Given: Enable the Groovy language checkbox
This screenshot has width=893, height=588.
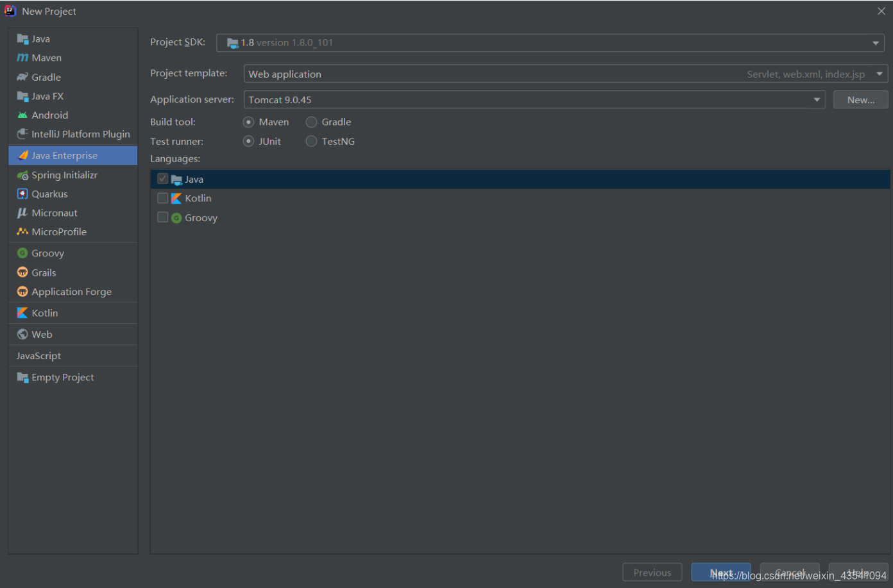Looking at the screenshot, I should (162, 217).
